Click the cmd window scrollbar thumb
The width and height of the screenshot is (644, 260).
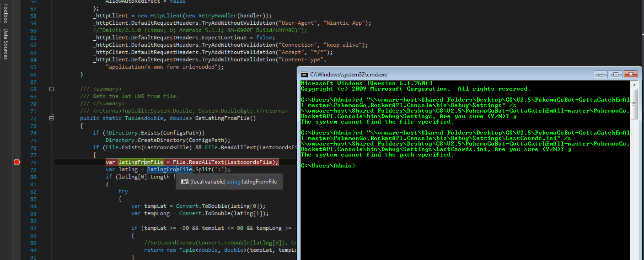(x=634, y=104)
